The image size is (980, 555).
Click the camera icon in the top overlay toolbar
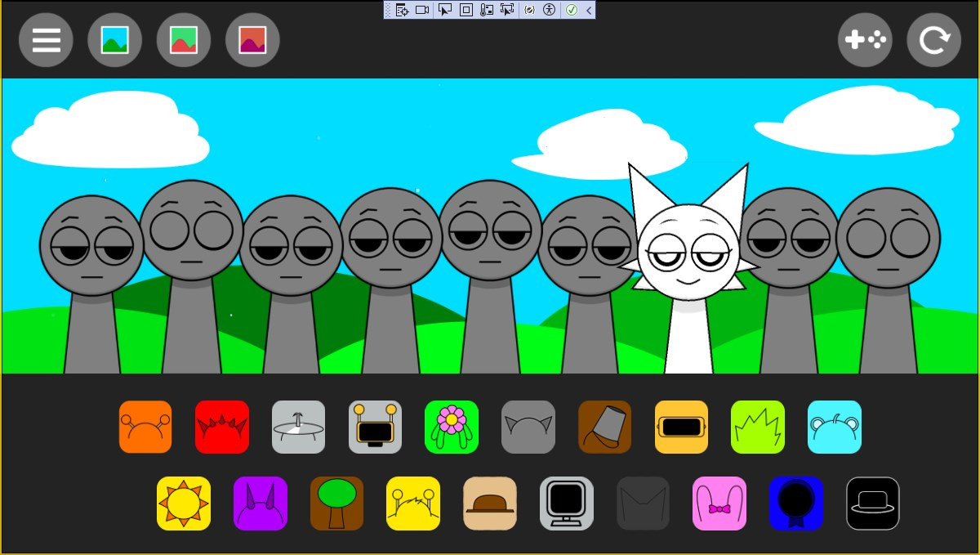coord(422,10)
